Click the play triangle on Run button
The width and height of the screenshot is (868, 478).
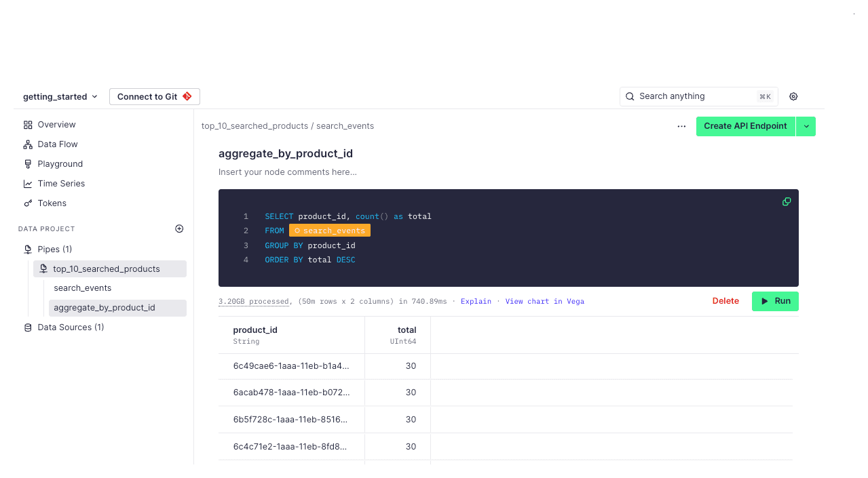(765, 301)
